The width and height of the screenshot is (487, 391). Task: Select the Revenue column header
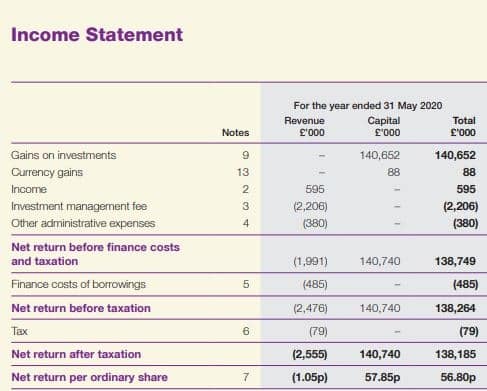click(304, 126)
